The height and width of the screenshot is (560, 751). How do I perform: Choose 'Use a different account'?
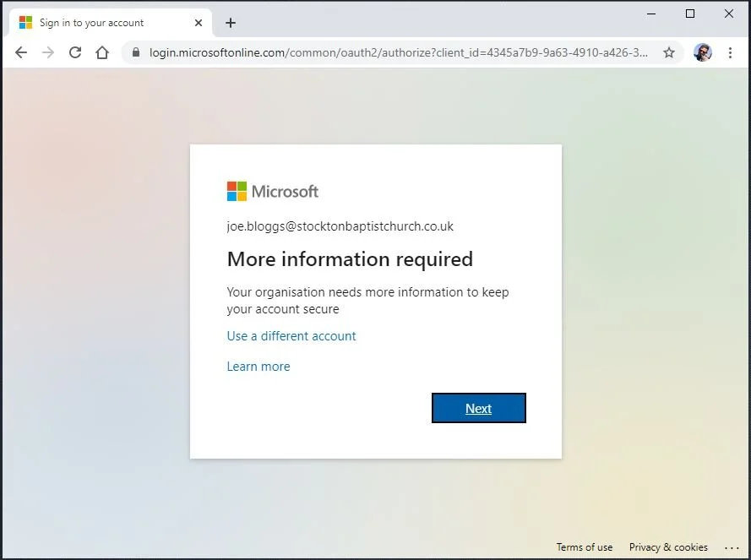291,336
